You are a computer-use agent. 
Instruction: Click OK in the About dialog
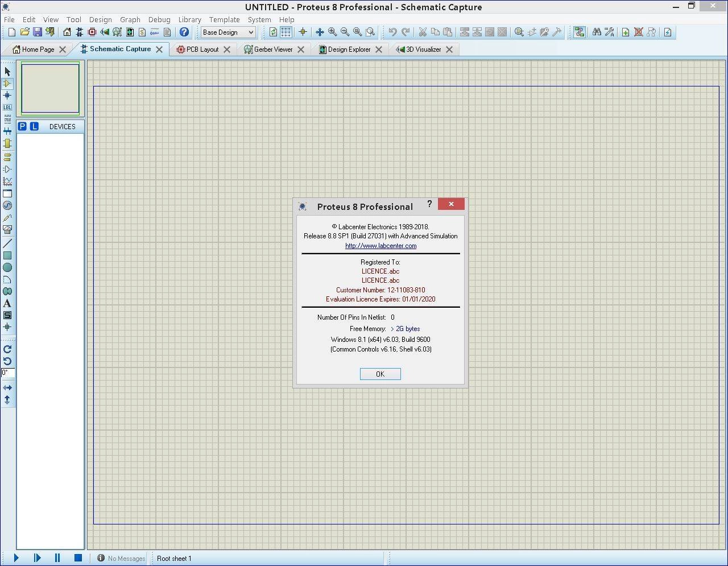[x=380, y=374]
